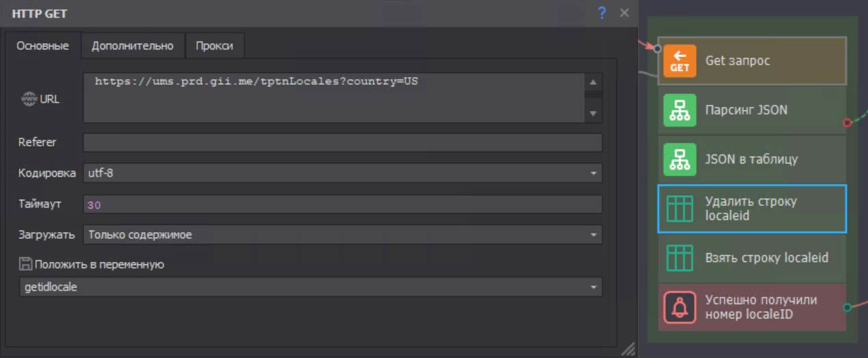
Task: Click into the URL text field
Action: [334, 98]
